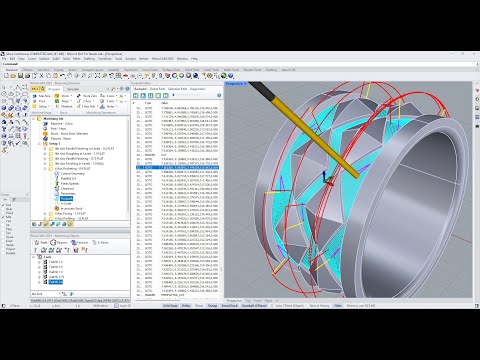
Task: Expand the 4th Axis Roughing in Levels operation
Action: pos(45,154)
